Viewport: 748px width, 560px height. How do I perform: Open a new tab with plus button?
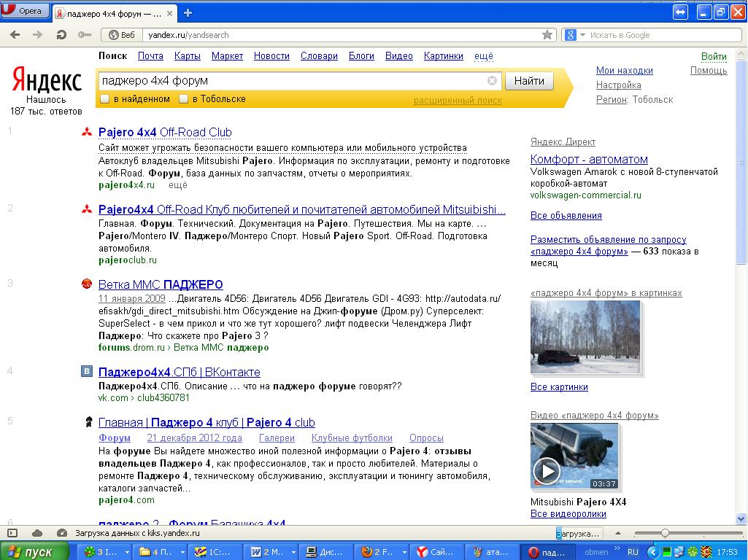[188, 12]
